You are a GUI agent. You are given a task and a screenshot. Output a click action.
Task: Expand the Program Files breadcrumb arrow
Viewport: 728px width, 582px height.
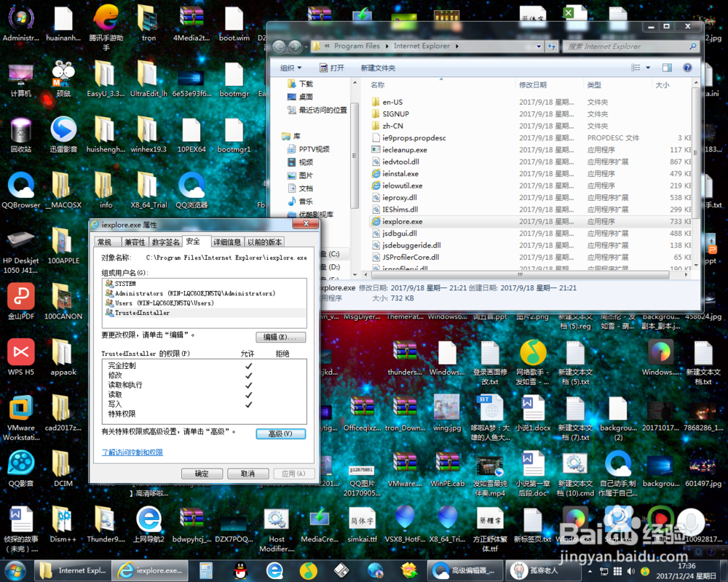click(387, 46)
